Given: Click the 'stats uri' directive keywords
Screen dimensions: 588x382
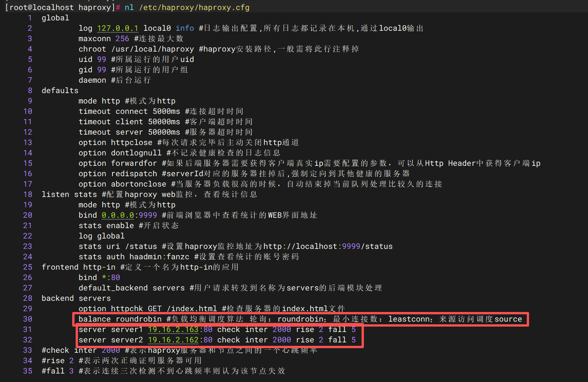Looking at the screenshot, I should click(x=99, y=246).
